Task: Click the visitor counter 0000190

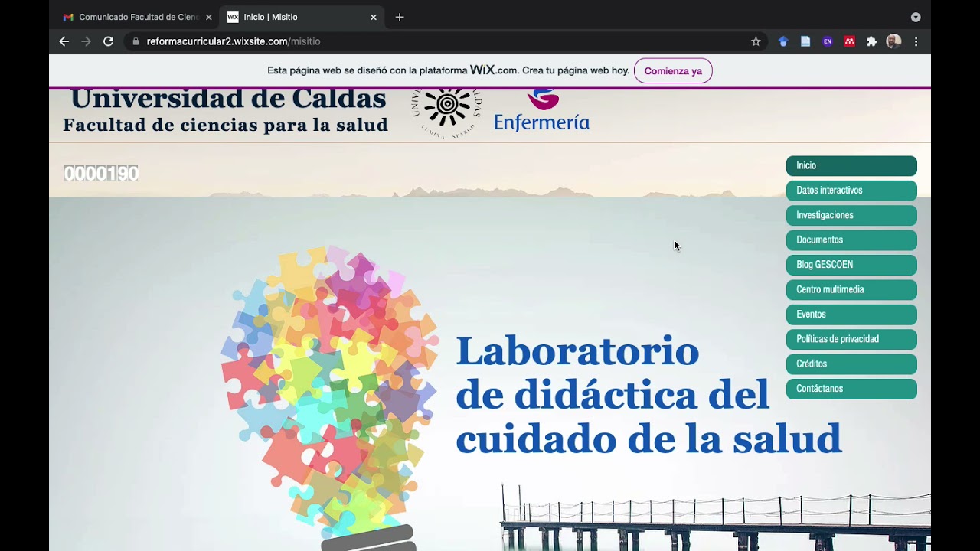Action: click(x=101, y=174)
